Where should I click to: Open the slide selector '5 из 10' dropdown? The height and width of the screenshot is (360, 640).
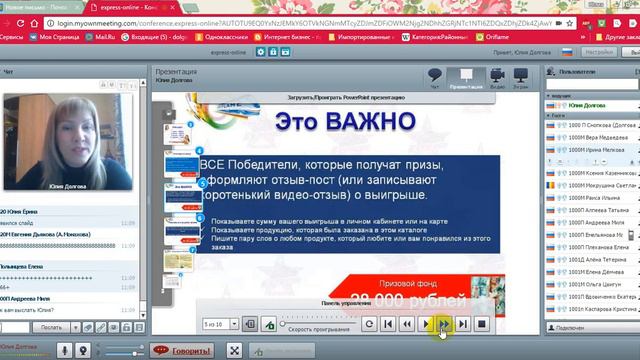click(234, 324)
